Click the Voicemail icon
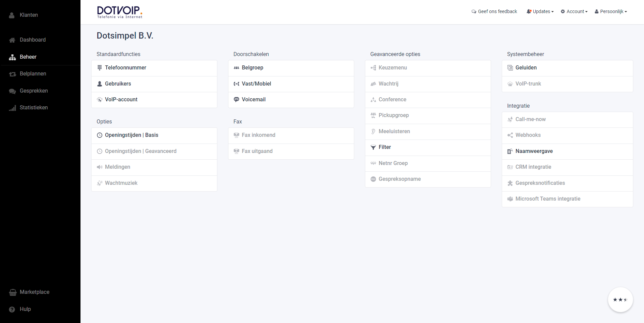This screenshot has height=323, width=644. (x=236, y=99)
